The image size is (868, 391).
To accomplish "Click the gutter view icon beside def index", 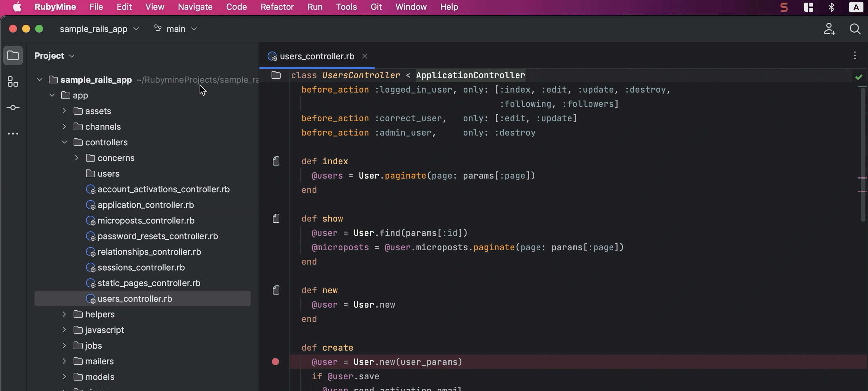I will pyautogui.click(x=276, y=161).
